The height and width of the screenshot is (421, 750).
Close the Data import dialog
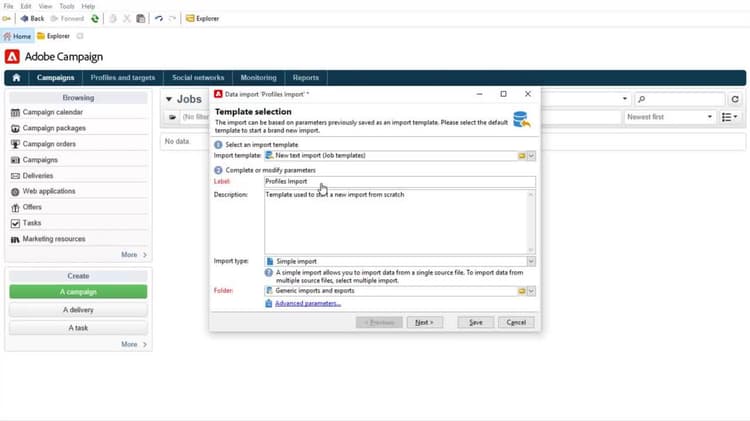coord(528,94)
